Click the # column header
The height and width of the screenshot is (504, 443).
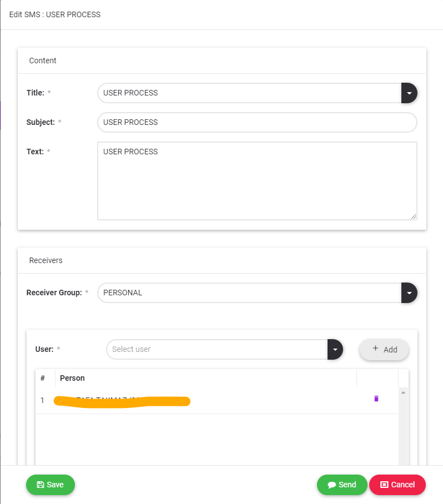pyautogui.click(x=43, y=378)
